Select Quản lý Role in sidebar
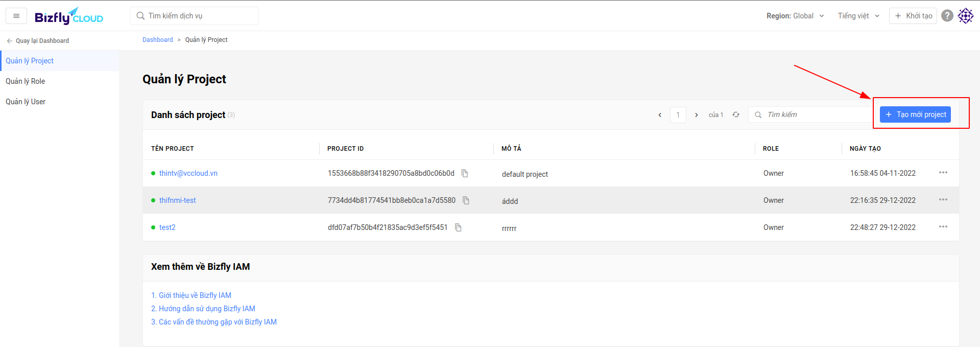The width and height of the screenshot is (980, 347). click(x=26, y=81)
